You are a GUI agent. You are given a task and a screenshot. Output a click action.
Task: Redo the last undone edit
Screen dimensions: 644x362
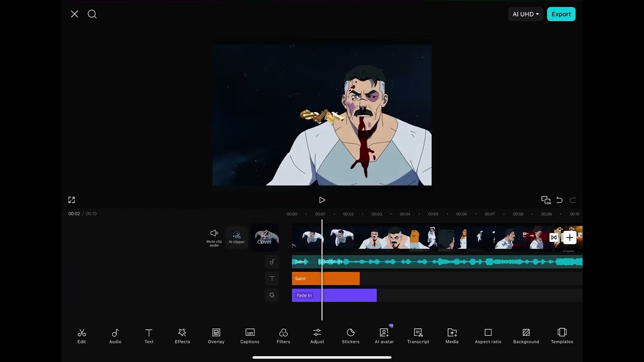click(573, 200)
